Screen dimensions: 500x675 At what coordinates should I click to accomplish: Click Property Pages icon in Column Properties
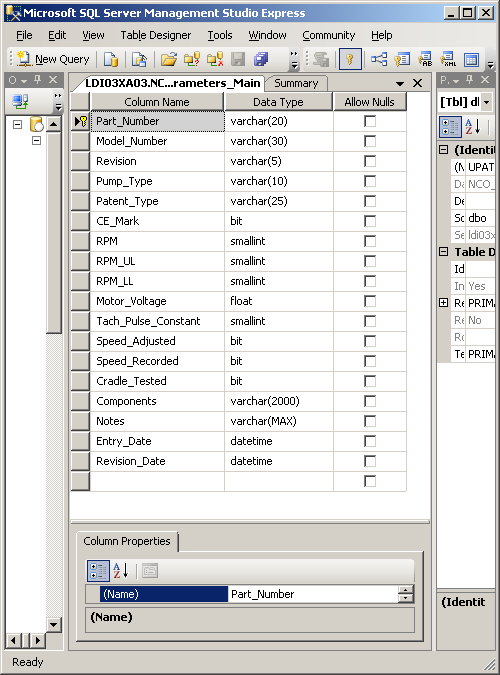(x=150, y=571)
